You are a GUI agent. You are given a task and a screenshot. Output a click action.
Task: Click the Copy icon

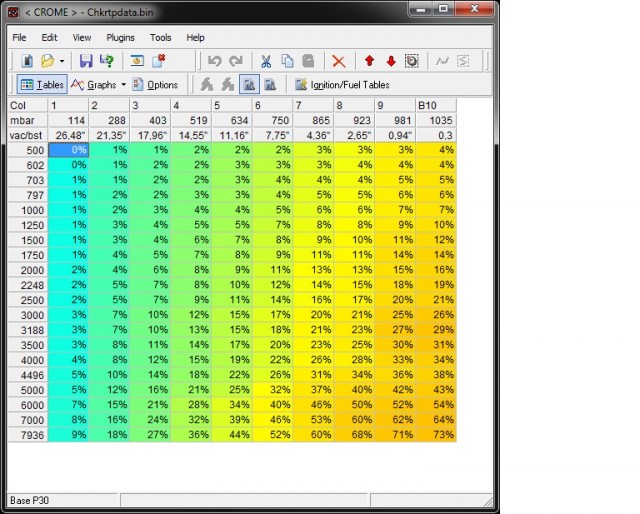coord(287,61)
